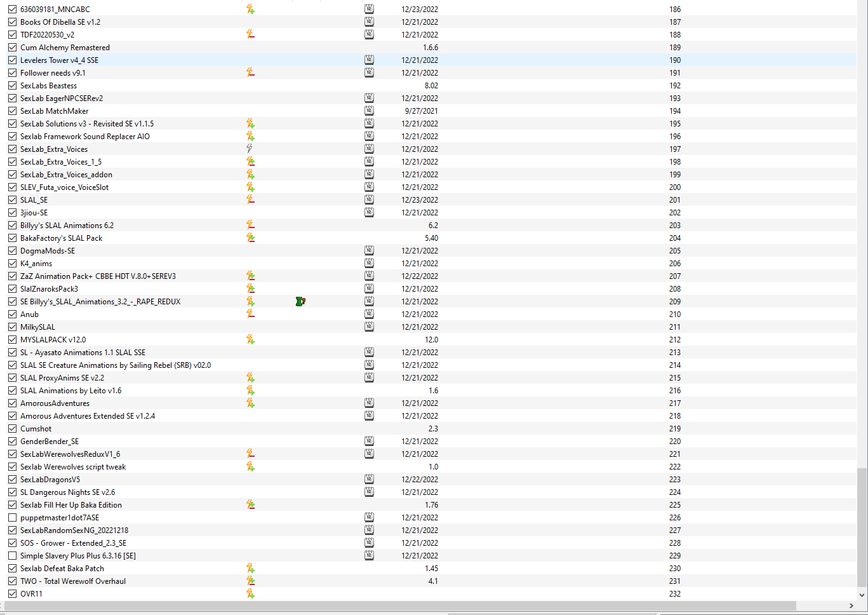Click the calendar icon for SexLabRandomSexNG_20221218
This screenshot has height=615, width=868.
click(x=369, y=531)
